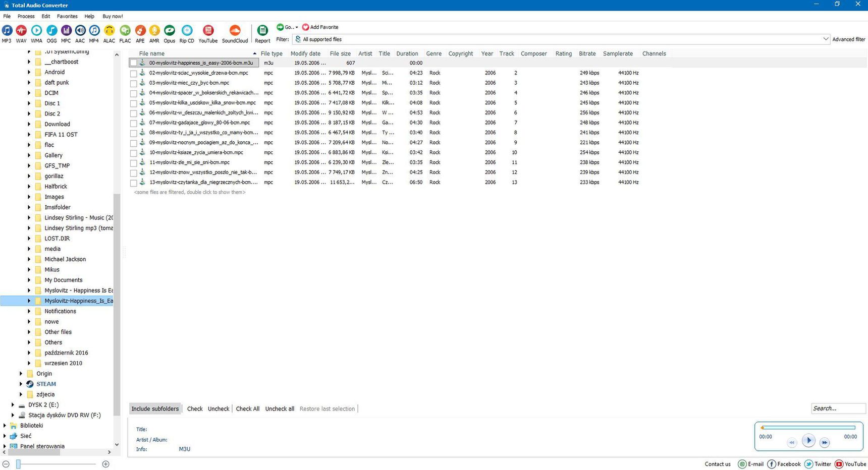This screenshot has width=868, height=470.
Task: Check the 00-myslovitz m3u file checkbox
Action: (134, 63)
